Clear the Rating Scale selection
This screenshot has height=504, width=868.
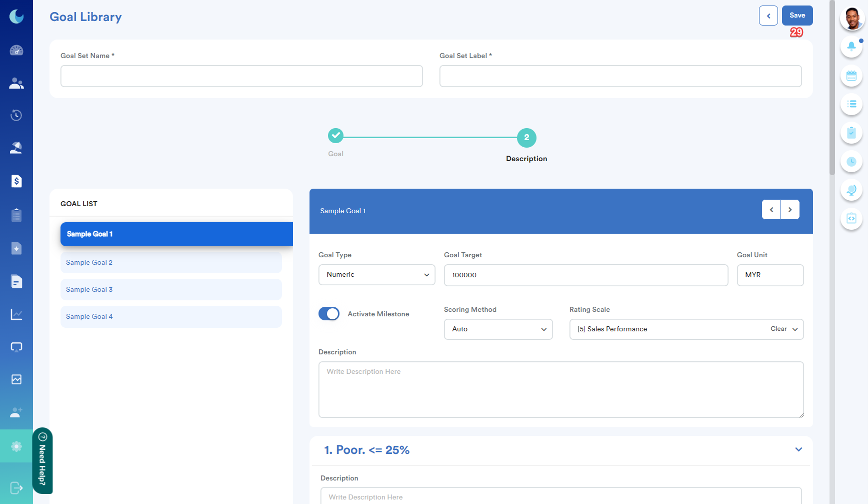point(778,329)
